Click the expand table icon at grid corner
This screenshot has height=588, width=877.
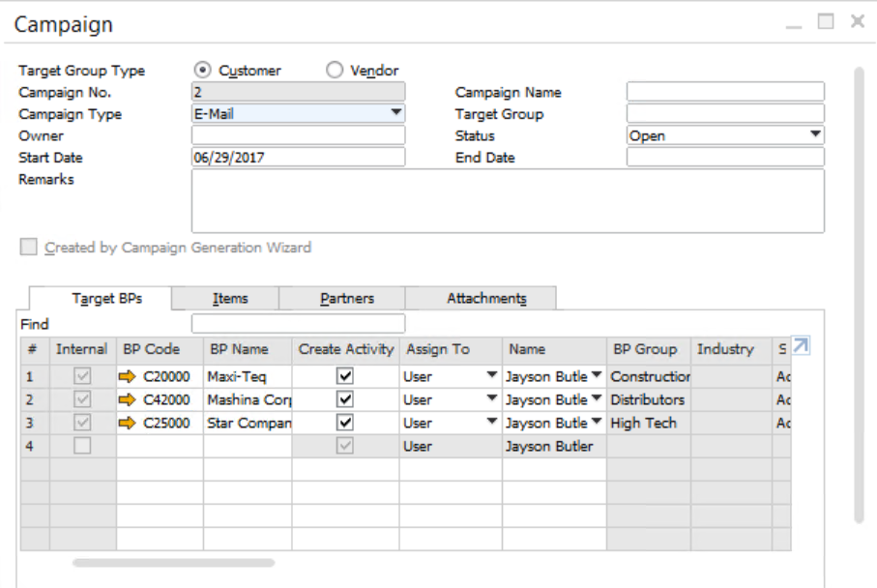click(800, 345)
